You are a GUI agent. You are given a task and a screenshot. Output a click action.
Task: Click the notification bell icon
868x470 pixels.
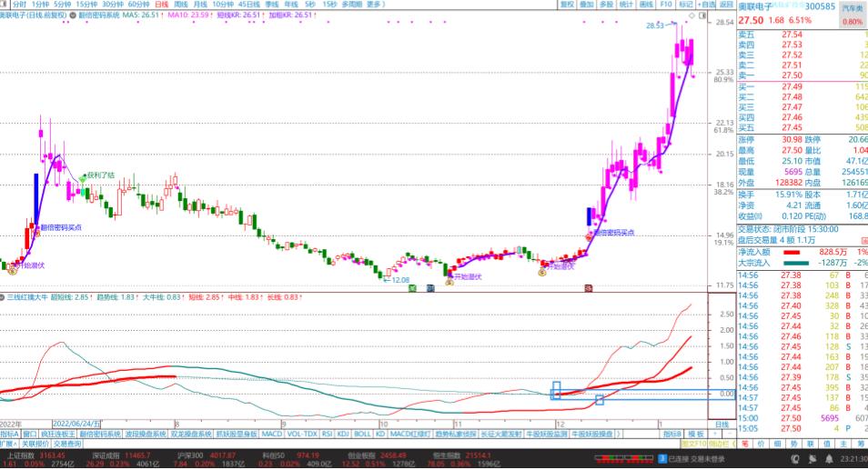pyautogui.click(x=829, y=459)
